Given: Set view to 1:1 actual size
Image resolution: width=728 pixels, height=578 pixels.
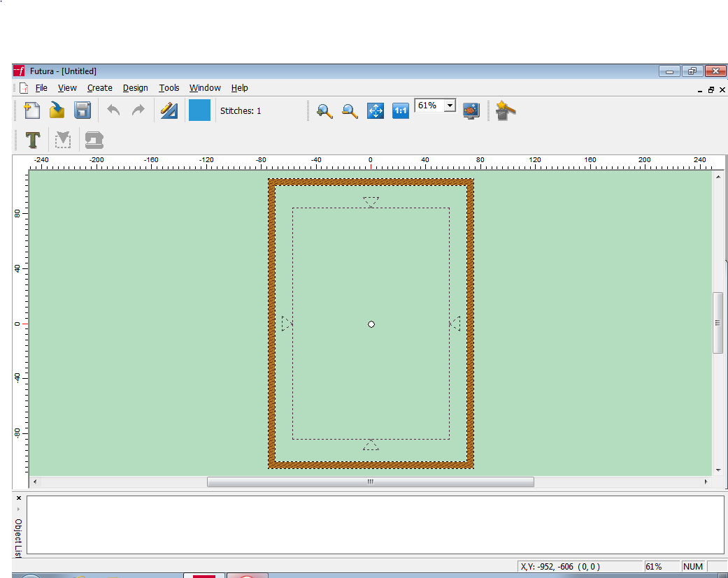Looking at the screenshot, I should click(400, 111).
